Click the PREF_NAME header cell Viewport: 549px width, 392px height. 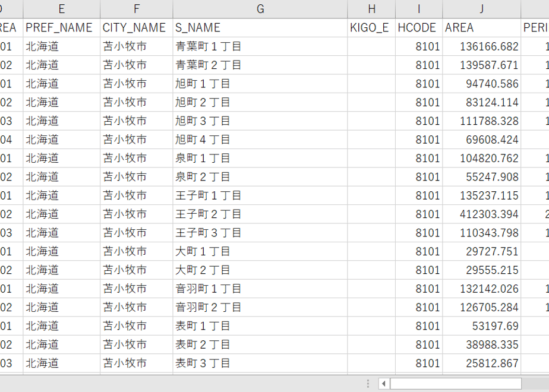point(62,28)
